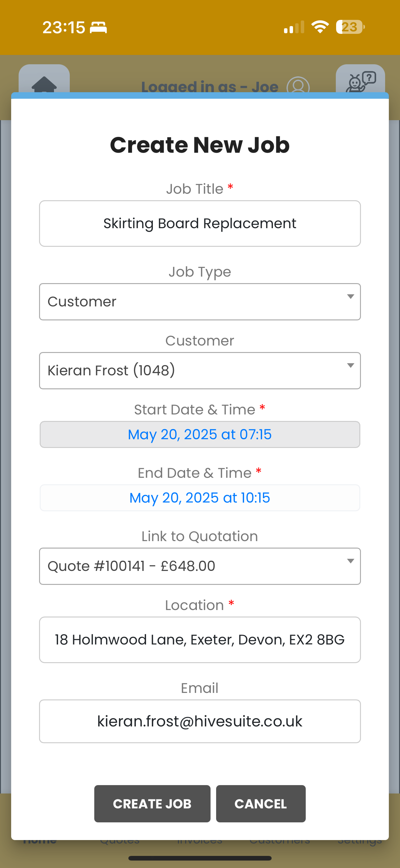The image size is (400, 868).
Task: Tap the 'Logged in as - Joe' label
Action: coord(209,87)
